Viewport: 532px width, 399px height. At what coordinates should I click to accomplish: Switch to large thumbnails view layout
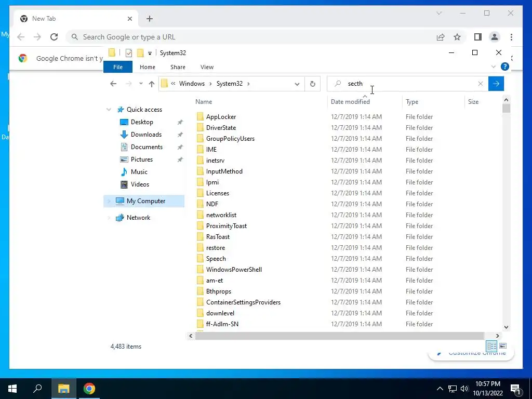(503, 347)
